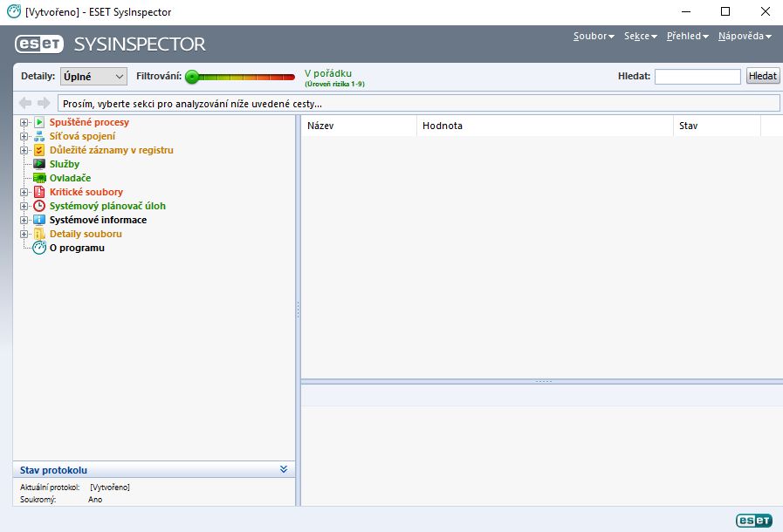This screenshot has width=783, height=532.
Task: Click the ESET logo at bottom right
Action: point(754,521)
